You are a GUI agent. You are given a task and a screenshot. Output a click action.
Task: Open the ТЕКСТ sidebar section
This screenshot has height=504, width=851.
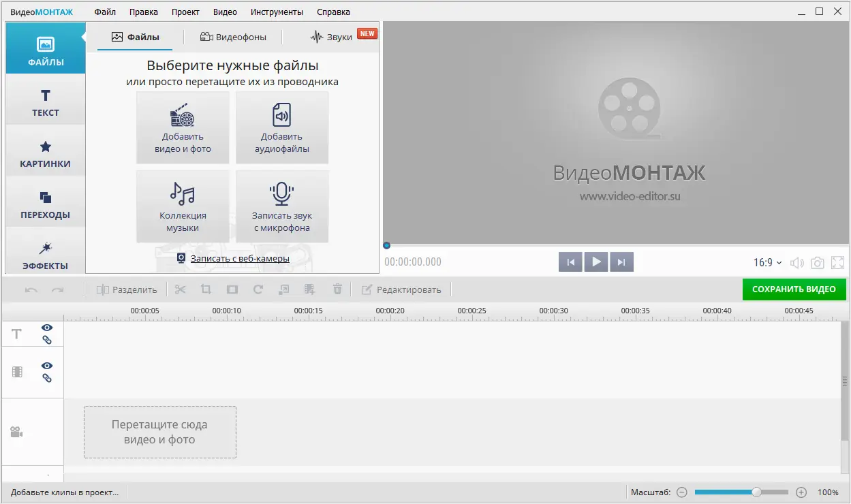coord(46,99)
